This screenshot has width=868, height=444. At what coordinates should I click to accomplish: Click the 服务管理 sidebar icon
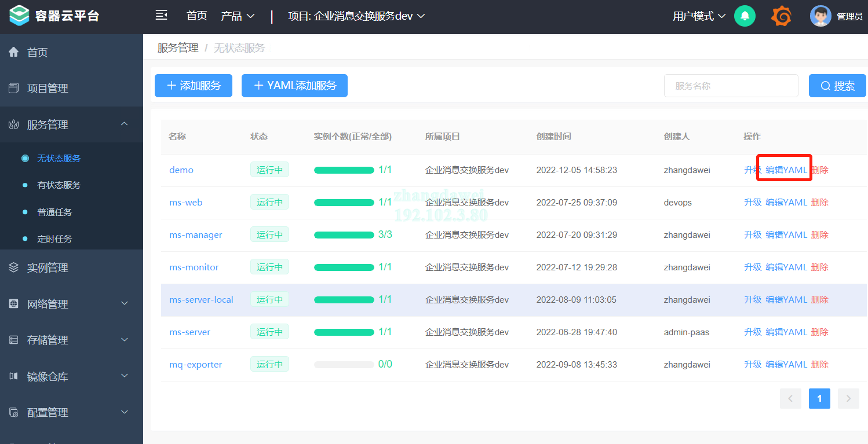tap(14, 124)
